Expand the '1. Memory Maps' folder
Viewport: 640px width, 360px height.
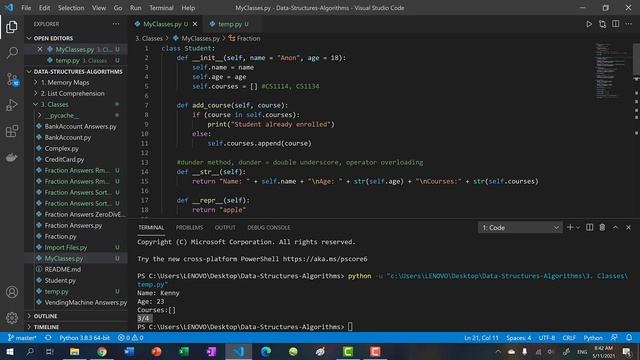(64, 82)
